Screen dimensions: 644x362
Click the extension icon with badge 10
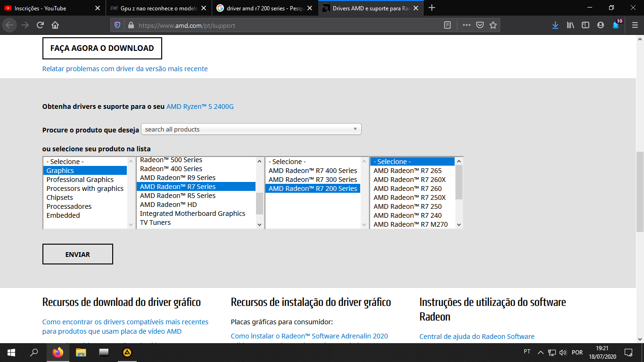tap(616, 25)
